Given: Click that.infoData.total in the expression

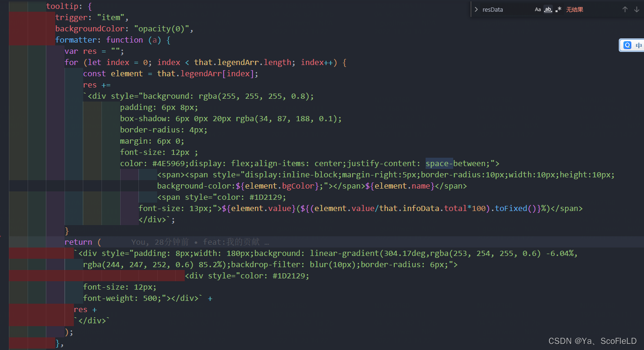Looking at the screenshot, I should tap(423, 208).
